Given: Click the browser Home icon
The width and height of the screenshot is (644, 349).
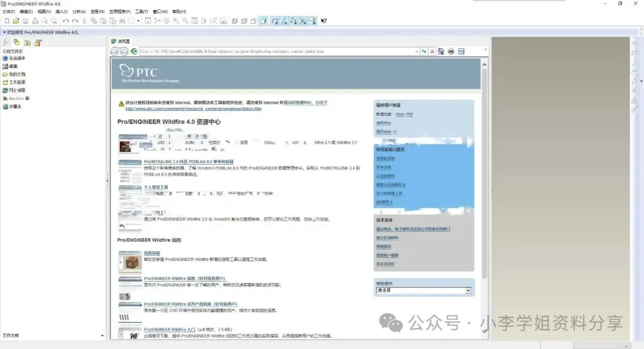Looking at the screenshot, I should [x=441, y=51].
